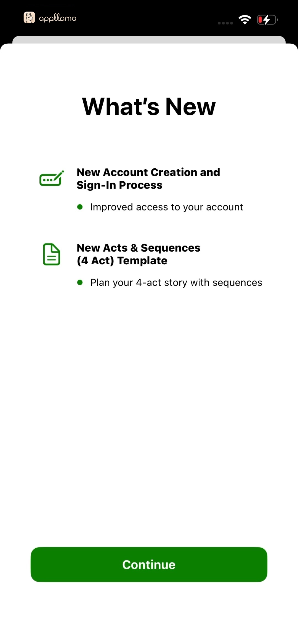Screen dimensions: 298x644
Task: Select the What's New heading
Action: [149, 107]
